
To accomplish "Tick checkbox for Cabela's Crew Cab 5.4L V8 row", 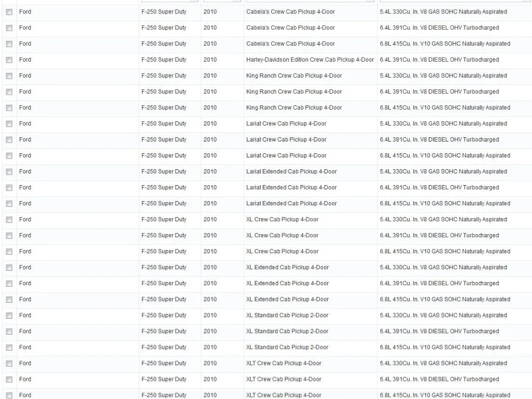I will [x=9, y=12].
